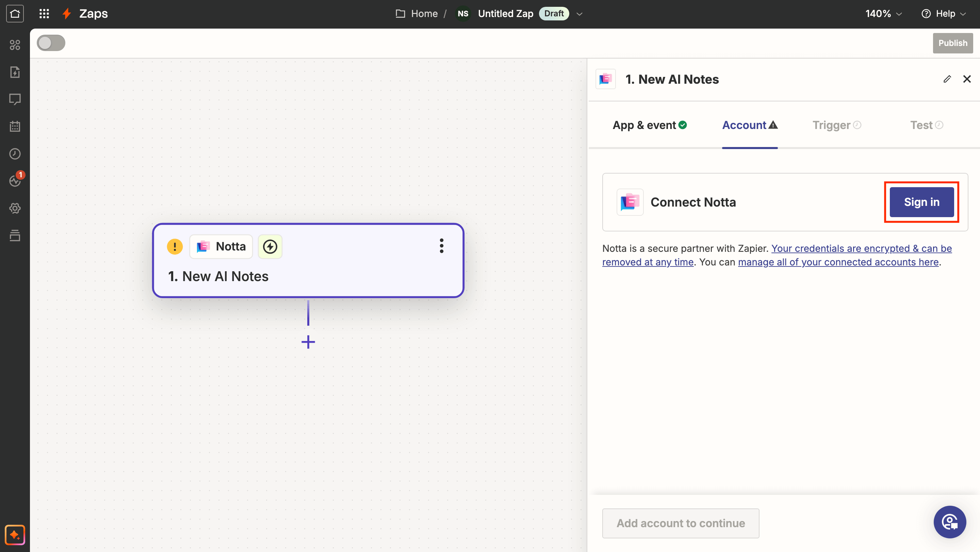The height and width of the screenshot is (552, 980).
Task: Close the step editor panel
Action: [967, 79]
